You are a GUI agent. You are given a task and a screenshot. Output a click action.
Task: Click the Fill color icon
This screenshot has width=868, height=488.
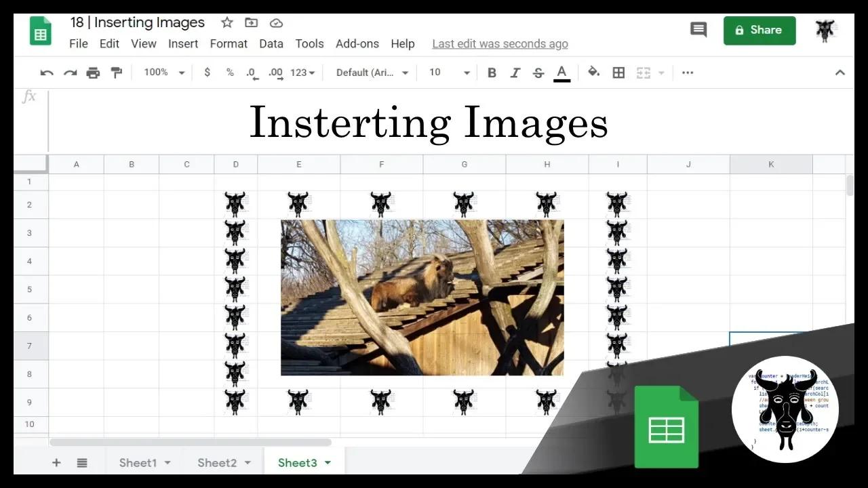click(593, 72)
